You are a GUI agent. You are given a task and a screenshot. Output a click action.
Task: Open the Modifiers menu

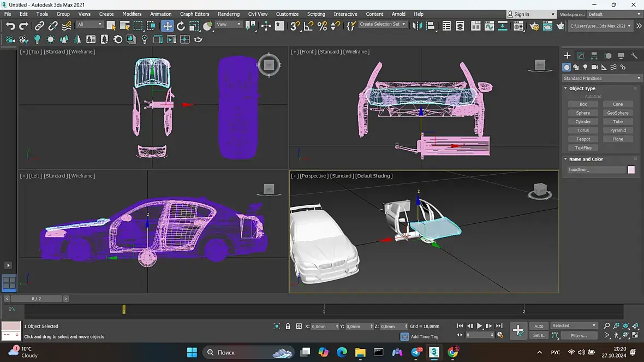tap(132, 14)
